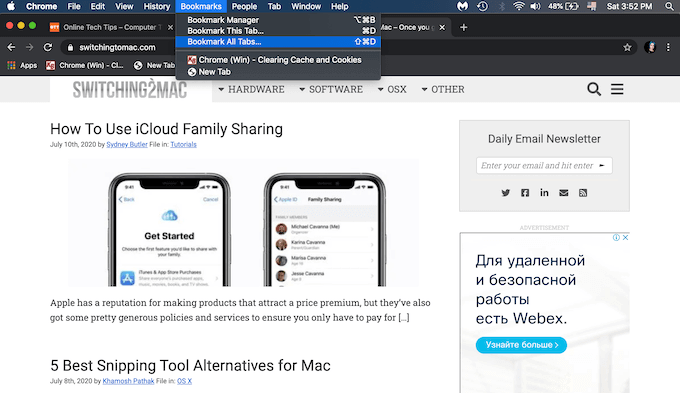Screen dimensions: 680x393
Task: Open the View menu
Action: (124, 6)
